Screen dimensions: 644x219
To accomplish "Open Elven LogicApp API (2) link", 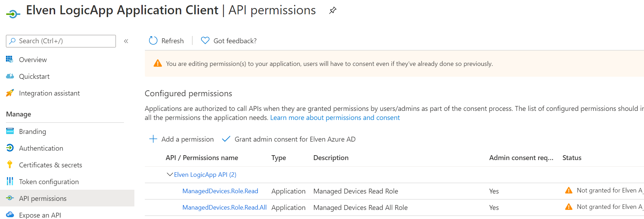I will 205,174.
